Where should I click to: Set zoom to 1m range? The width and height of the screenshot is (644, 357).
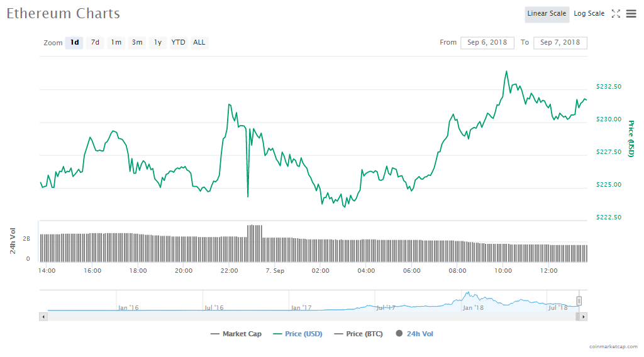point(116,43)
